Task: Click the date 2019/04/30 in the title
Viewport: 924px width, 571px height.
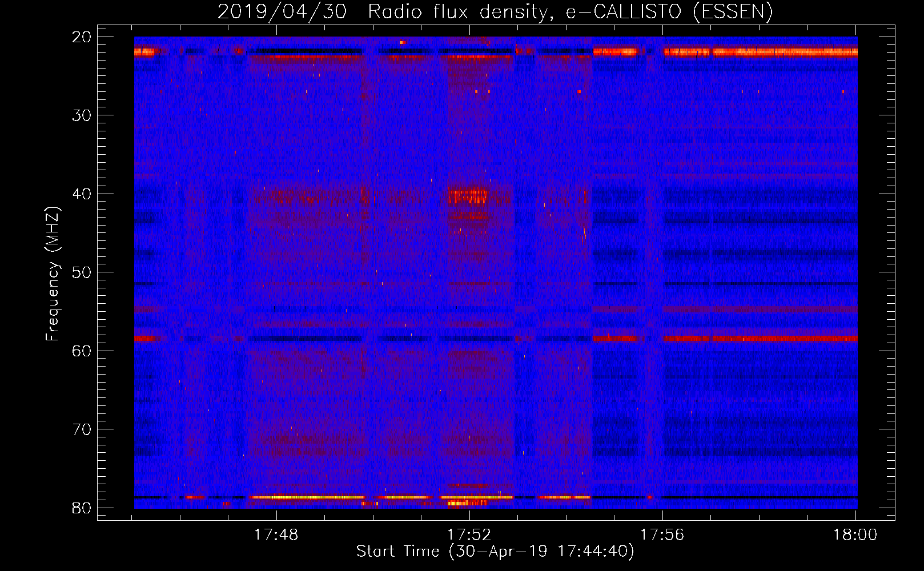Action: pos(282,12)
